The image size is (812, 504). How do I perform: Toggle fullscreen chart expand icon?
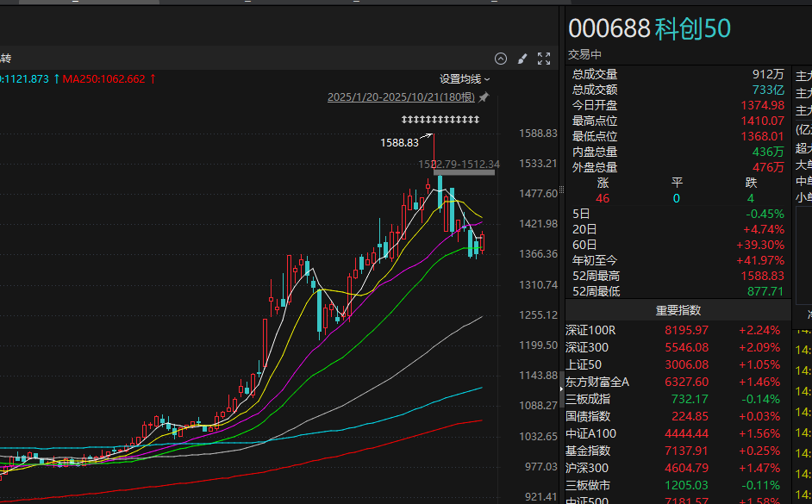click(544, 59)
